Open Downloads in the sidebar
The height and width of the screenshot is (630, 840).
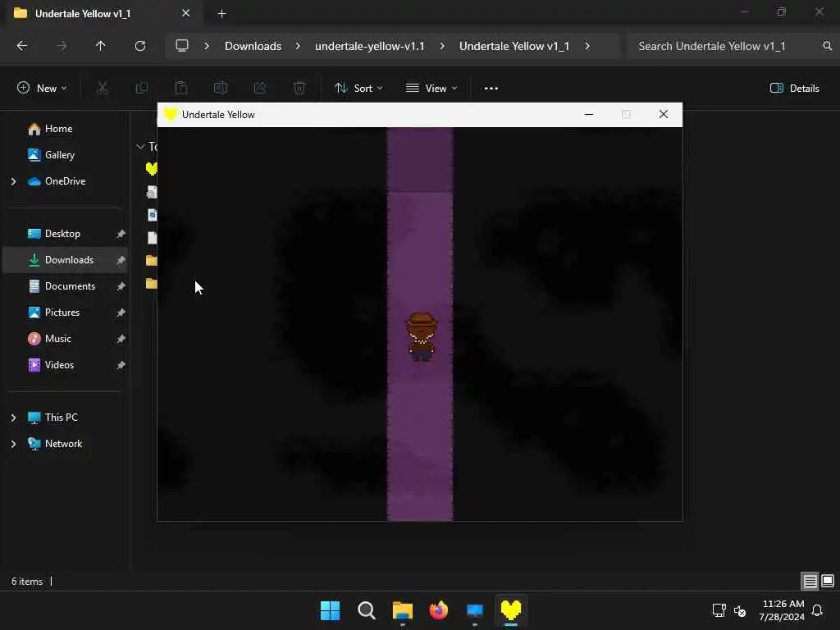click(69, 260)
